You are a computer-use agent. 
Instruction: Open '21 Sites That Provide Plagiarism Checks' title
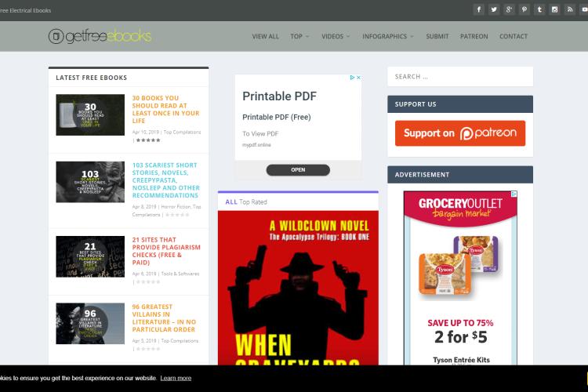pyautogui.click(x=166, y=251)
